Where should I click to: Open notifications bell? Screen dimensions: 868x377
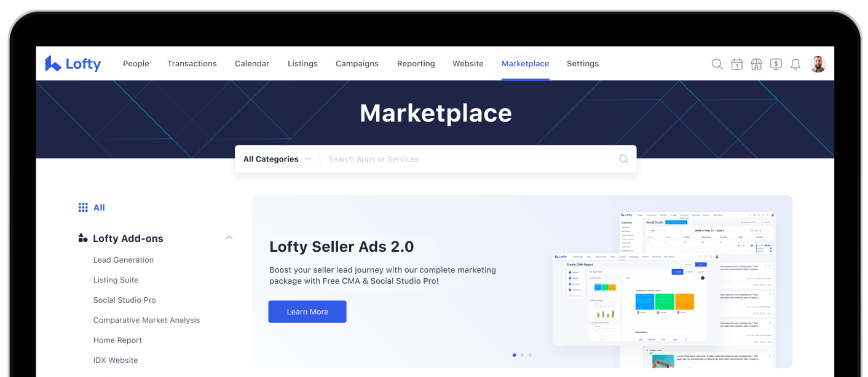[x=795, y=64]
